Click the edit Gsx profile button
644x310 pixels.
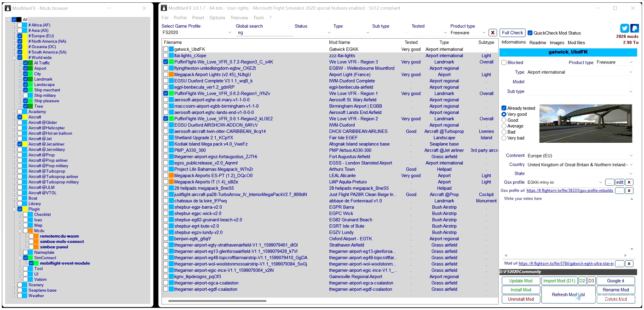pyautogui.click(x=620, y=182)
